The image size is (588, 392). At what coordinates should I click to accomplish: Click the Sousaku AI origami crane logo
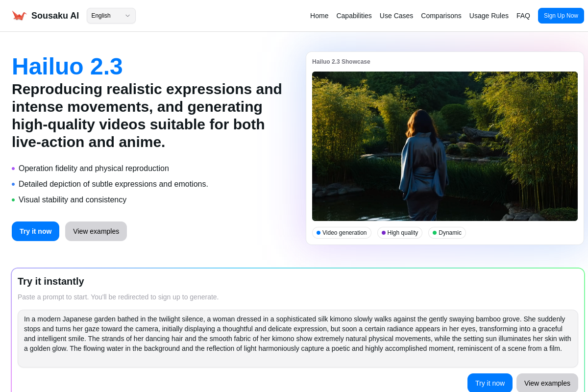click(x=19, y=16)
